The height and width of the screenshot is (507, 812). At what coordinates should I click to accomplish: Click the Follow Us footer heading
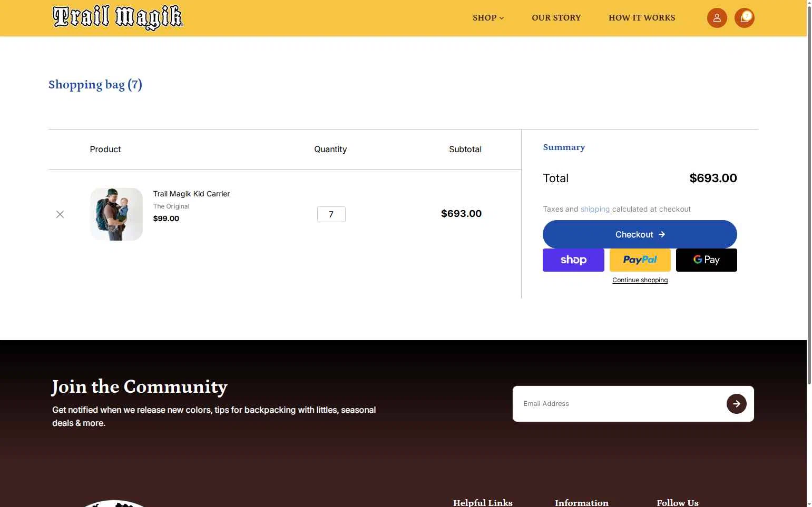[x=677, y=502]
